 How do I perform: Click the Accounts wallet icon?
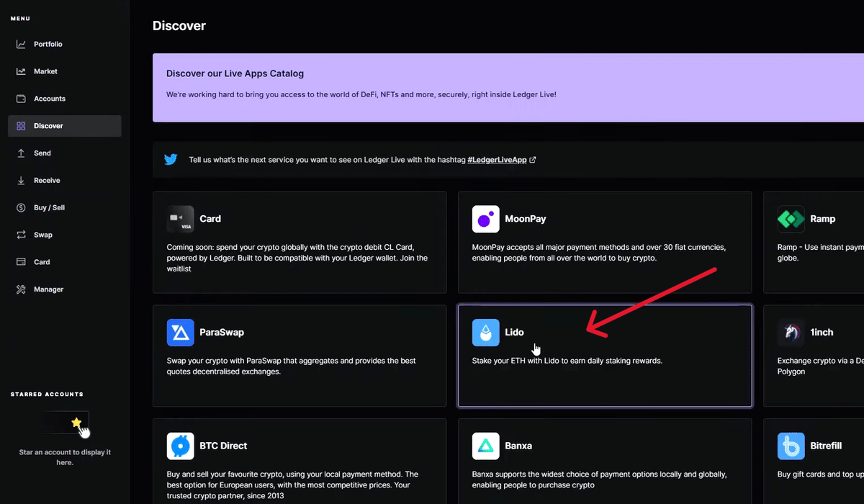[21, 99]
